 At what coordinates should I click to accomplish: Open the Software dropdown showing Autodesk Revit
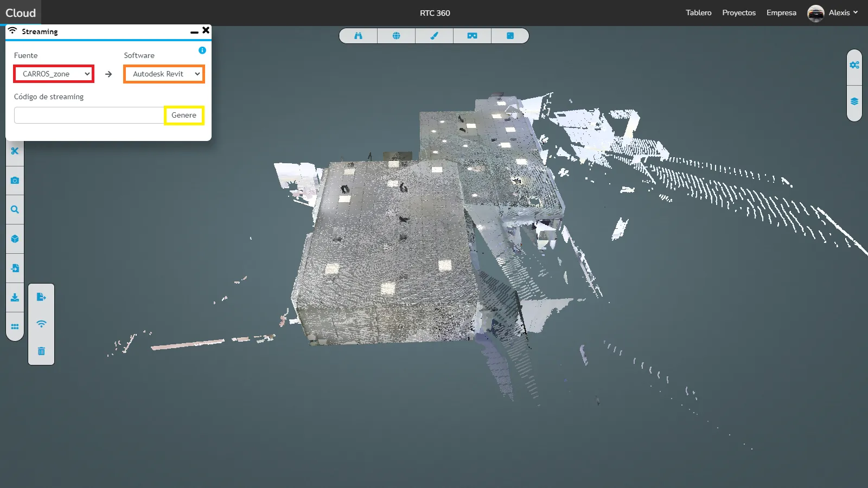click(x=164, y=74)
